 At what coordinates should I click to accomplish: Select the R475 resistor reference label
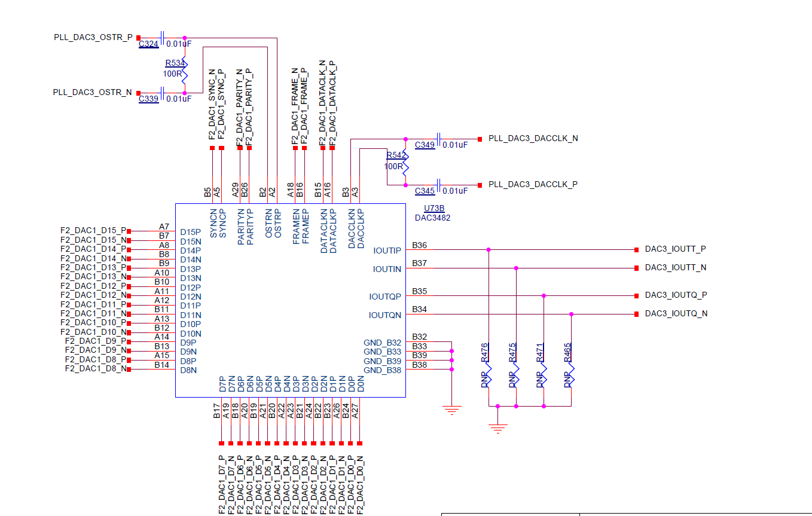coord(512,353)
